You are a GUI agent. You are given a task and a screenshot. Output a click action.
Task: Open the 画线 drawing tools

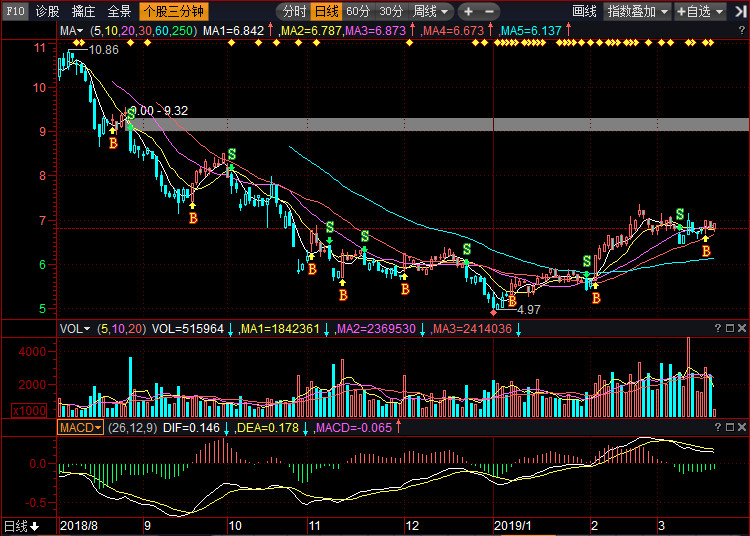[584, 12]
